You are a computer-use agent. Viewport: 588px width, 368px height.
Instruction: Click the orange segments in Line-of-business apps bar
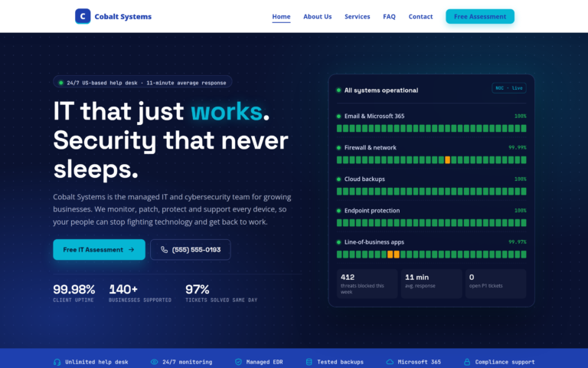(394, 255)
